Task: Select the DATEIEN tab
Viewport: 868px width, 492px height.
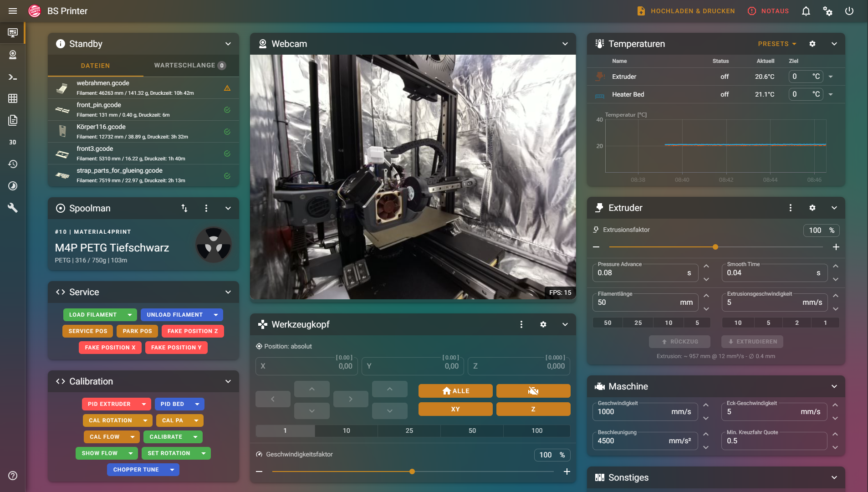Action: (x=95, y=66)
